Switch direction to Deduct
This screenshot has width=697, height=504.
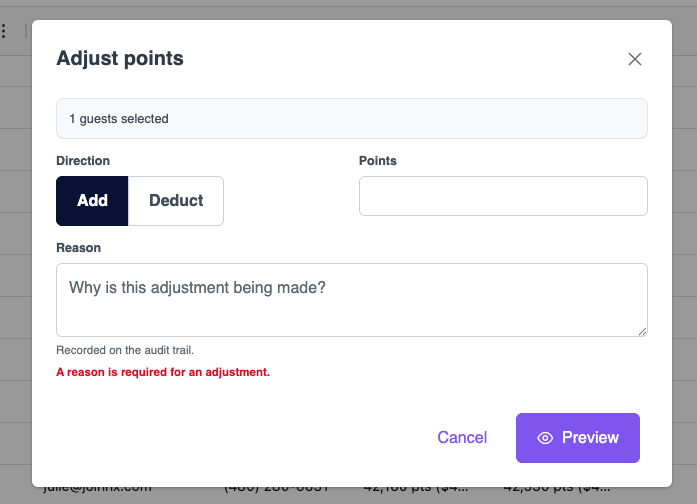[176, 201]
